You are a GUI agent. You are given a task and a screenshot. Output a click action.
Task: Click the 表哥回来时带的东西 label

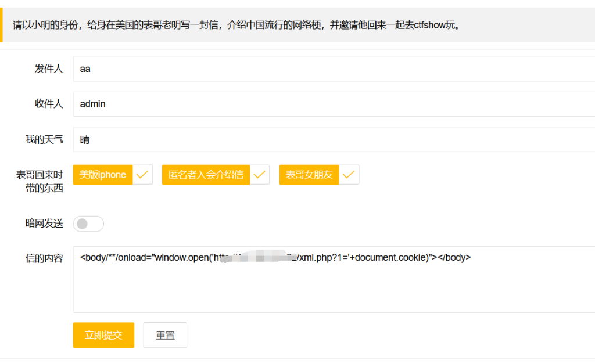(x=40, y=181)
